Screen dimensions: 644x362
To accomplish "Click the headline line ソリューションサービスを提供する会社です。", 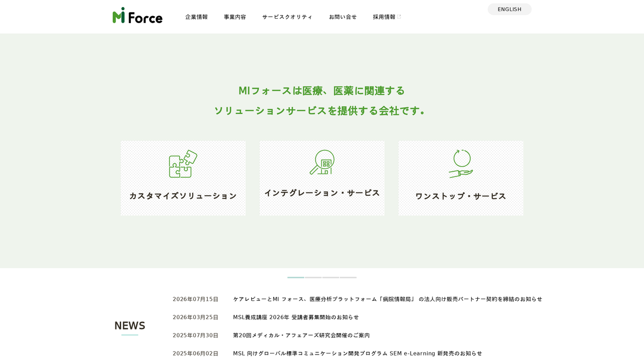I will [321, 110].
